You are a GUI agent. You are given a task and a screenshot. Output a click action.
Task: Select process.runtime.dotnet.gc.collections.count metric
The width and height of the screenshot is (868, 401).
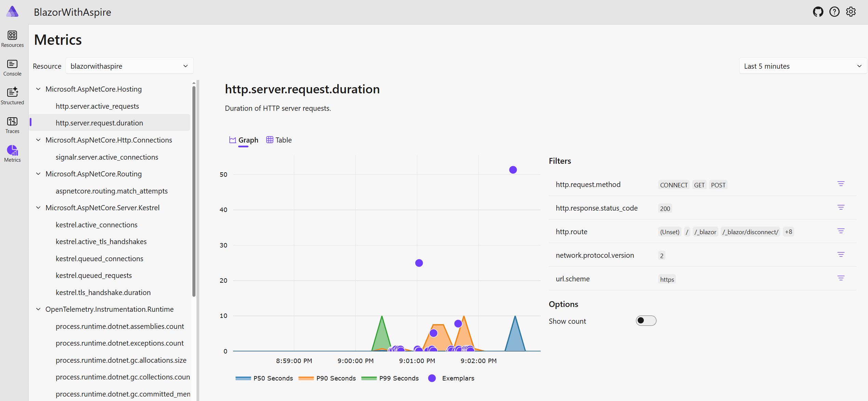pyautogui.click(x=123, y=377)
